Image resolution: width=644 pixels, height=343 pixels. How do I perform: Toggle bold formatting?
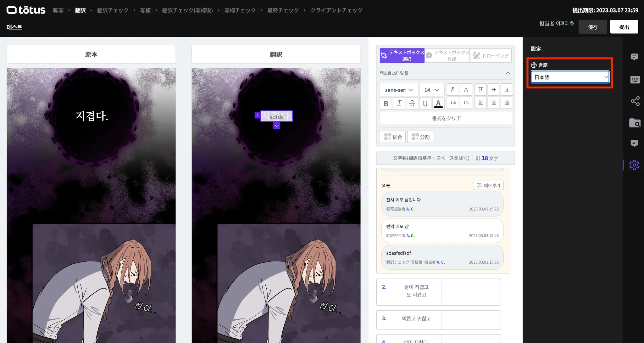coord(386,103)
